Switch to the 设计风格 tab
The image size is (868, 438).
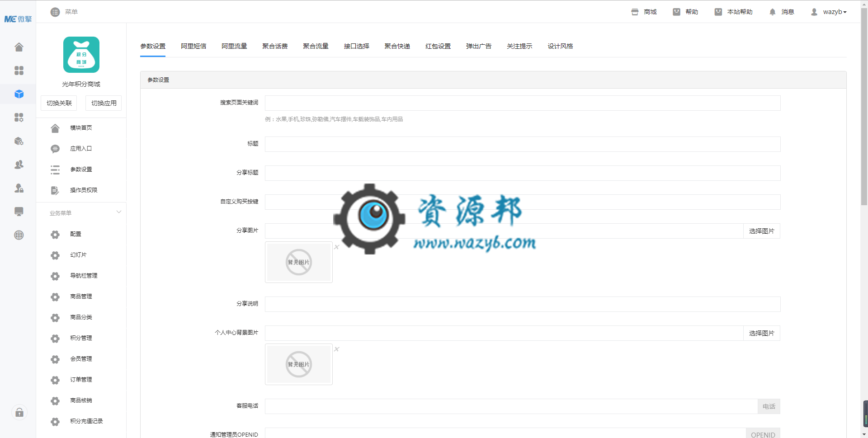coord(560,46)
